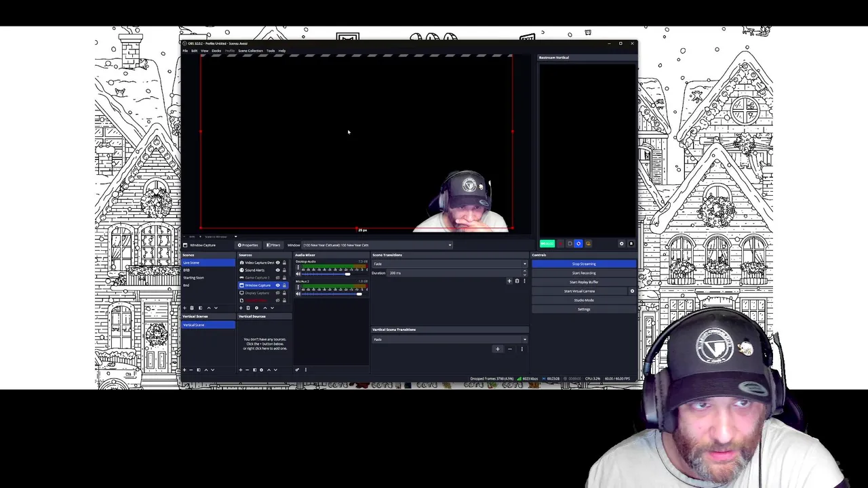Add a new source with plus icon
Image resolution: width=868 pixels, height=488 pixels.
tap(241, 308)
